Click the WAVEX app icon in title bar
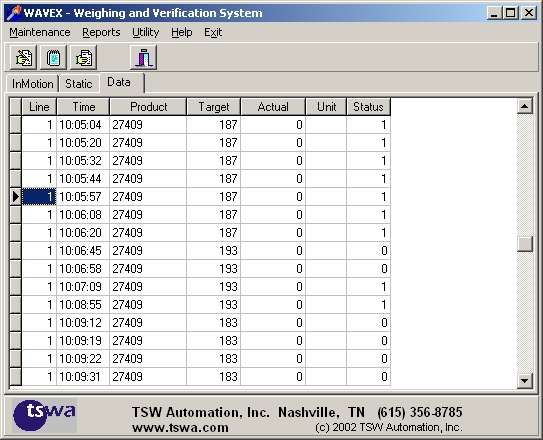Image resolution: width=543 pixels, height=440 pixels. (x=14, y=13)
